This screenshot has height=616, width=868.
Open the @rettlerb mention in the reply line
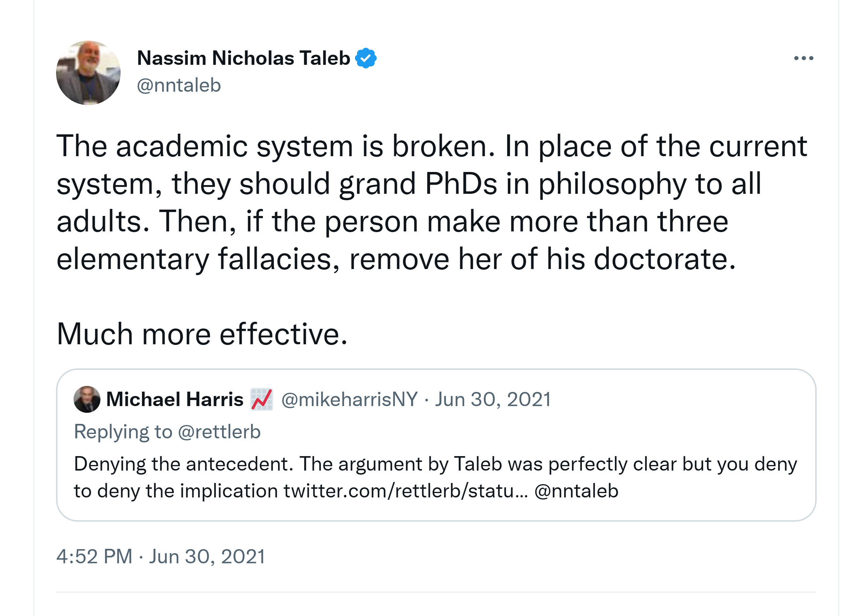(x=219, y=432)
